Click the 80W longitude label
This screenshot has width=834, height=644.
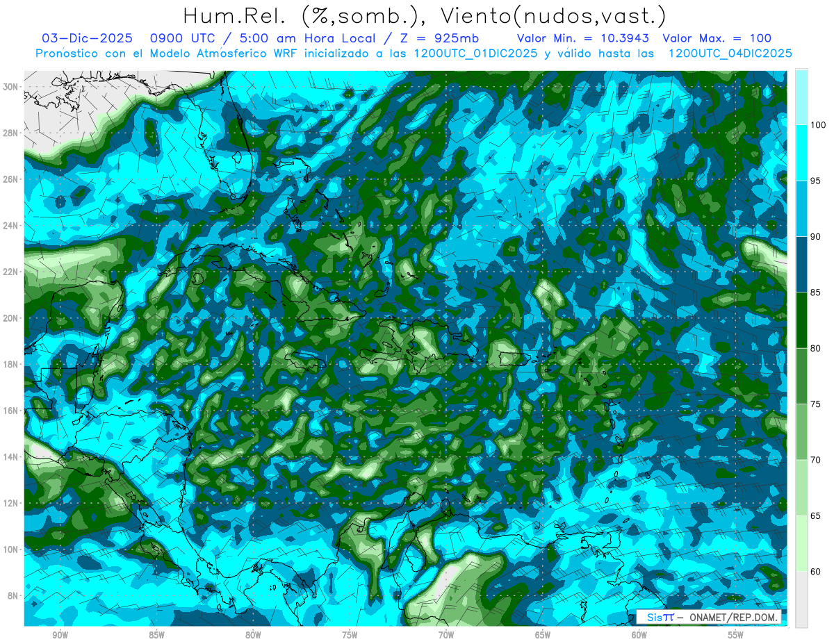[253, 635]
